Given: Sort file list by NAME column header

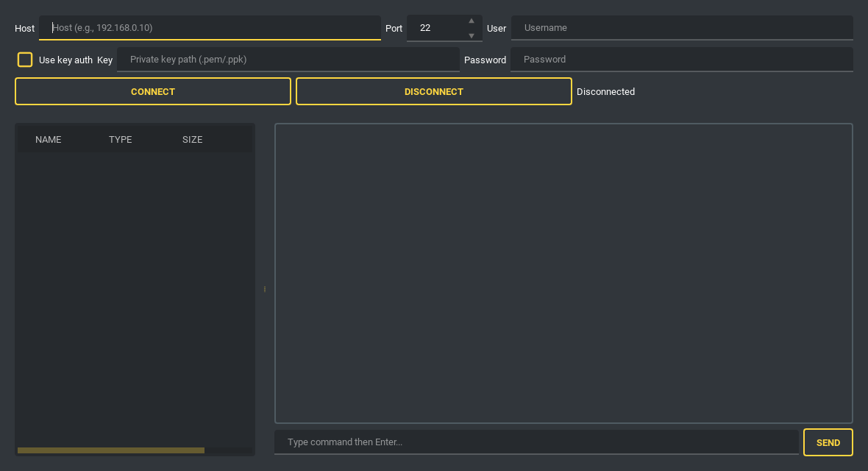Looking at the screenshot, I should (48, 140).
